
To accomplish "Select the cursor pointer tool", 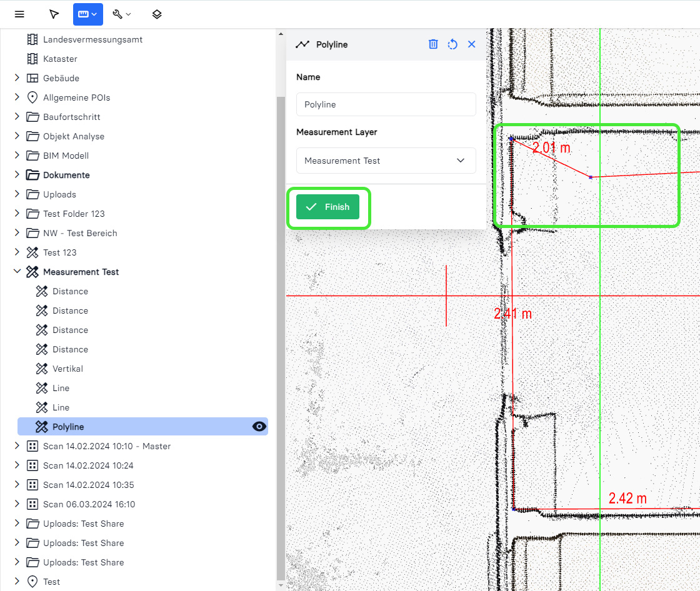I will click(54, 14).
